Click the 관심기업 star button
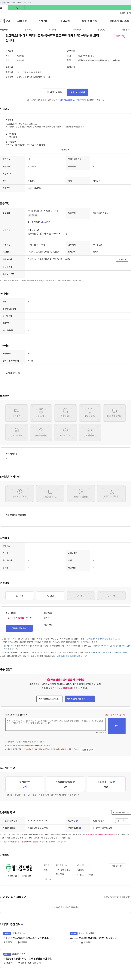131x980 pixels. (12, 876)
